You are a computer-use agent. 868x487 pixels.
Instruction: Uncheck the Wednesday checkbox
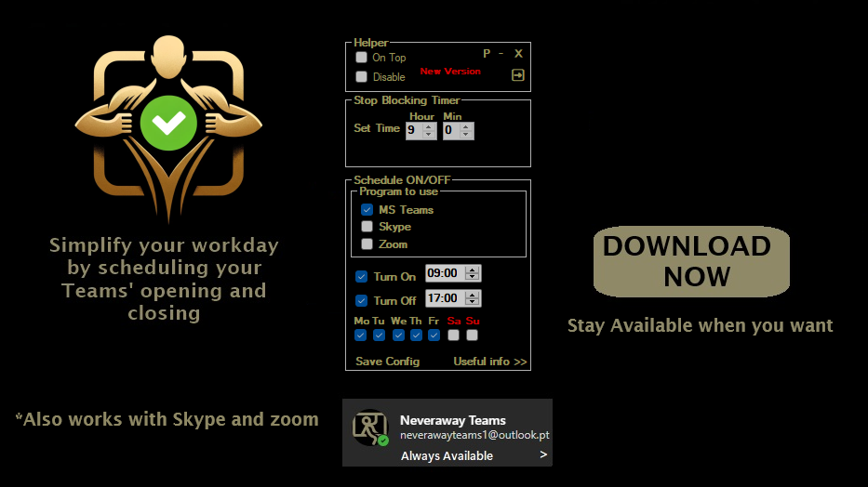tap(398, 335)
